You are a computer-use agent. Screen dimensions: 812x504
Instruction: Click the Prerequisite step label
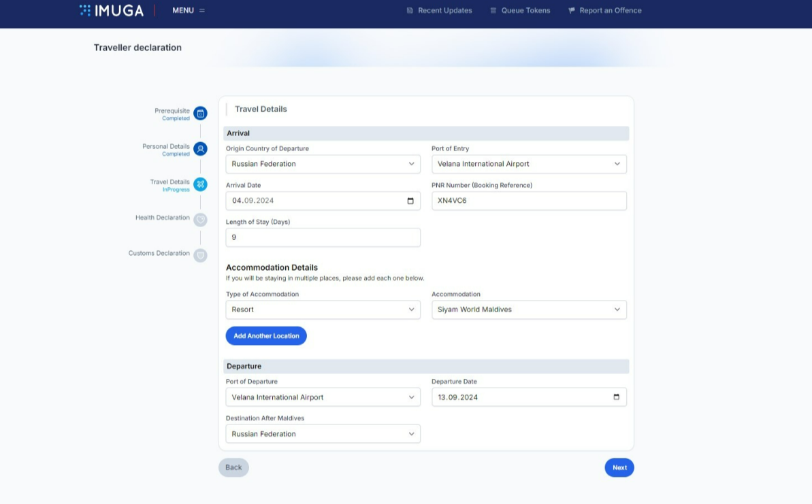pos(172,111)
